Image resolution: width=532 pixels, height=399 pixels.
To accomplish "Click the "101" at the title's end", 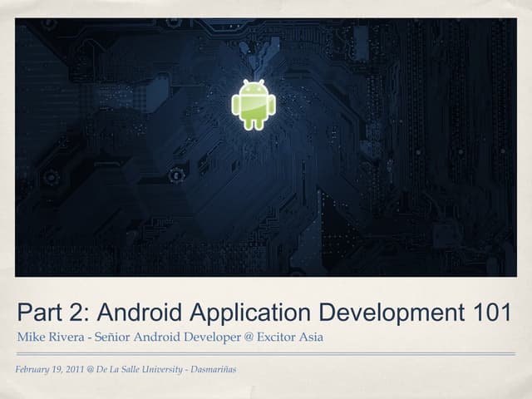I will point(490,313).
